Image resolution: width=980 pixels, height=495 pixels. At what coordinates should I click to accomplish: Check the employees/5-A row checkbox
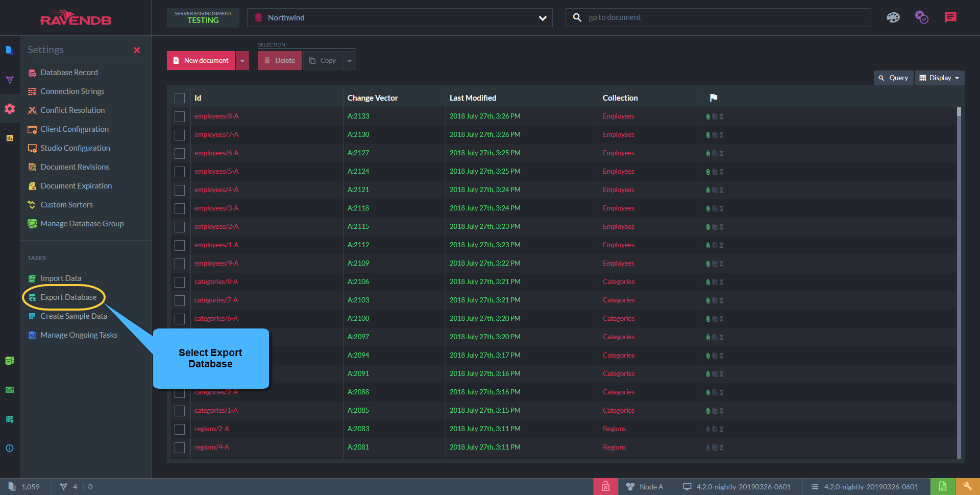coord(180,172)
